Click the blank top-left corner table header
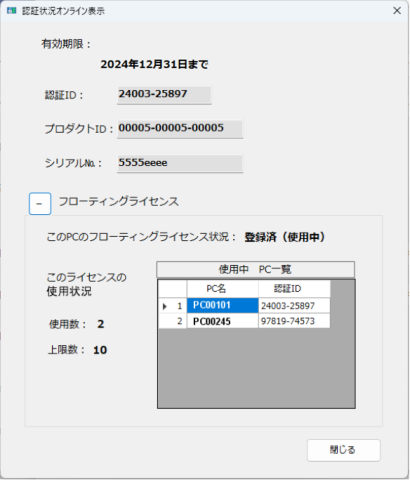410x480 pixels. pos(173,289)
